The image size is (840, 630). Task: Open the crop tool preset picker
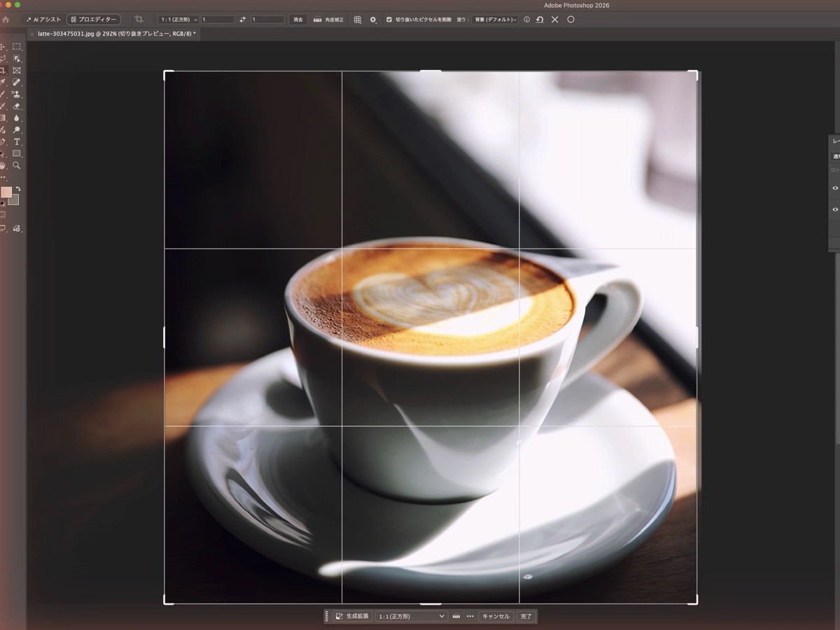click(x=139, y=19)
